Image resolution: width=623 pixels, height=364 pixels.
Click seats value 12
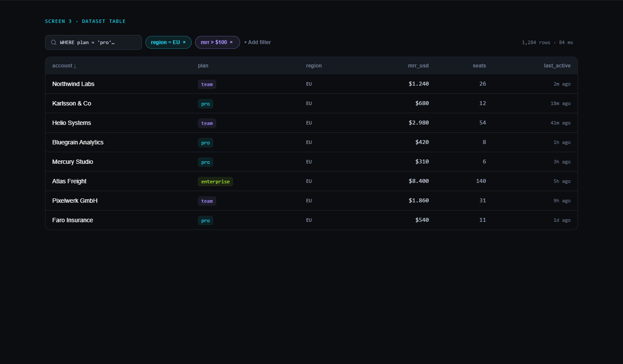tap(483, 103)
